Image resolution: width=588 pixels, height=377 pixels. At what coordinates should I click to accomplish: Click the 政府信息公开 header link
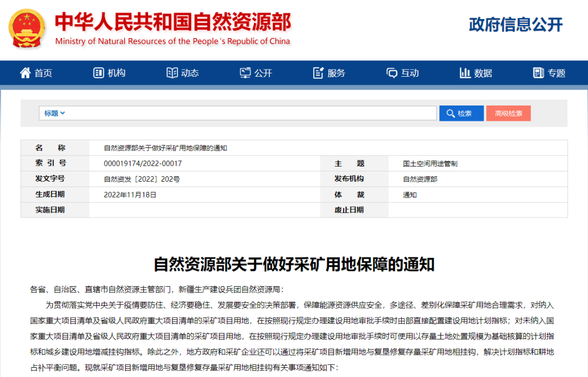[x=516, y=24]
